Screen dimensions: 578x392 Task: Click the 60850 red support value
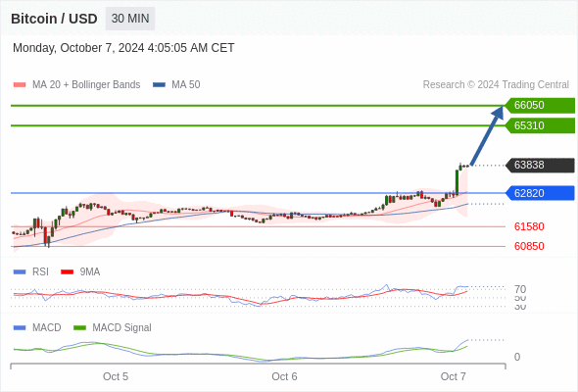529,246
